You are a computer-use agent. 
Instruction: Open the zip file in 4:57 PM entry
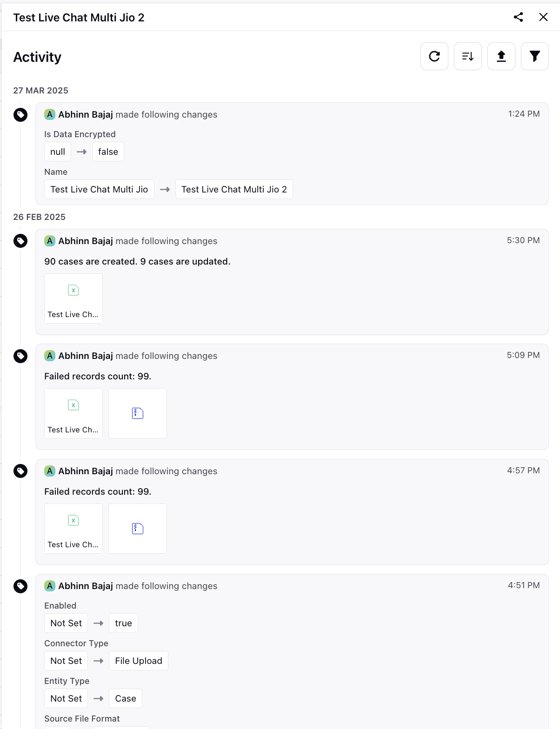pos(138,529)
